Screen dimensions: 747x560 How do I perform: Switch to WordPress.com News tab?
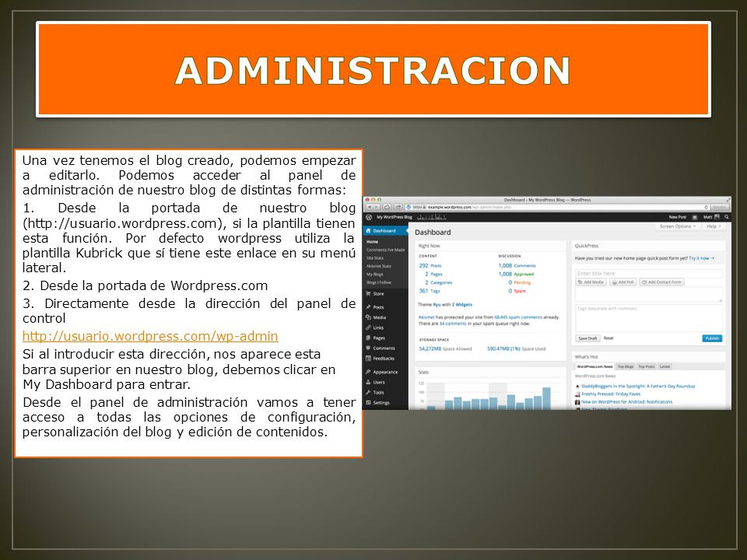coord(594,366)
